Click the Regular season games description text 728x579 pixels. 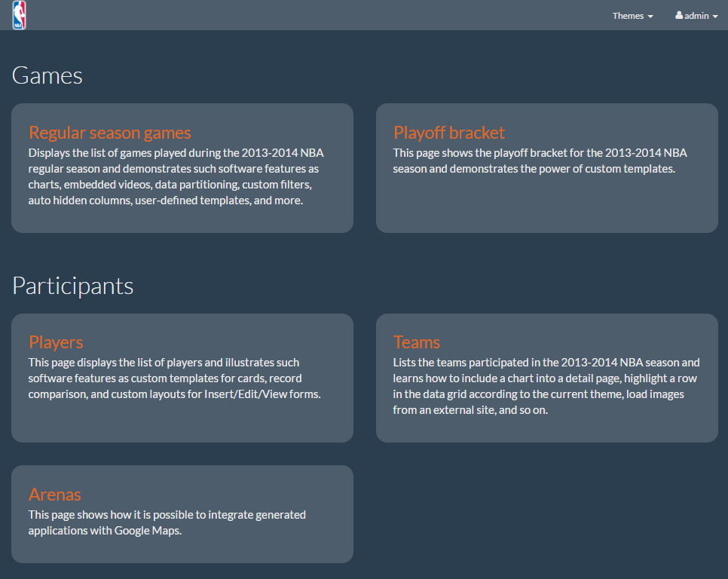(176, 176)
